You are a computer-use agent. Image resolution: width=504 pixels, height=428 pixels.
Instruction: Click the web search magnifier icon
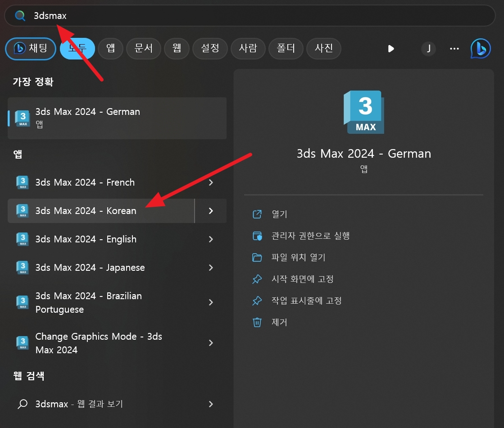(x=23, y=404)
